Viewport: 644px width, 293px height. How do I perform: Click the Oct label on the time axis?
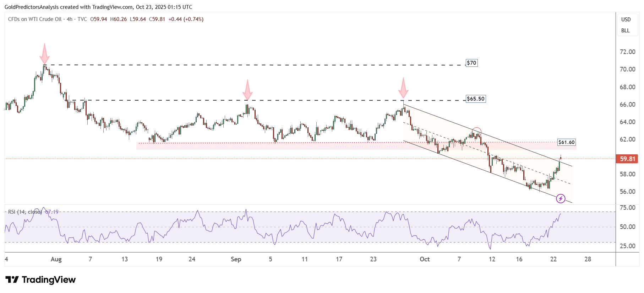pyautogui.click(x=425, y=259)
